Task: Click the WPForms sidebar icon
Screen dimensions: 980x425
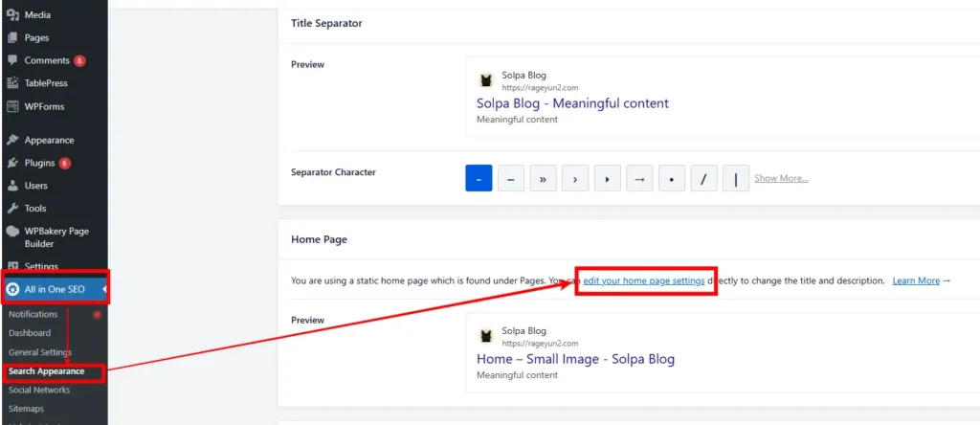Action: (12, 106)
